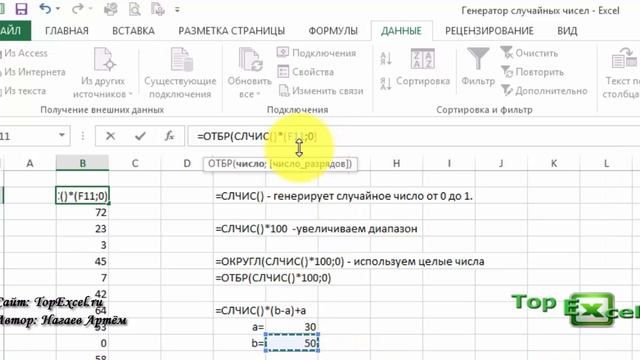This screenshot has height=360, width=640.
Task: Switch to the ВСТАВКА tab
Action: tap(133, 31)
